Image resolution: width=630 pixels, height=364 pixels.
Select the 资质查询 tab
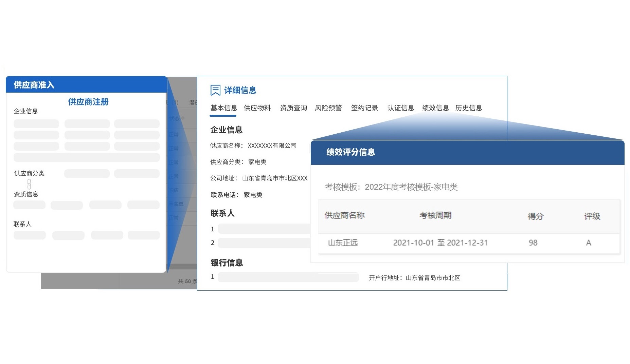pyautogui.click(x=293, y=108)
